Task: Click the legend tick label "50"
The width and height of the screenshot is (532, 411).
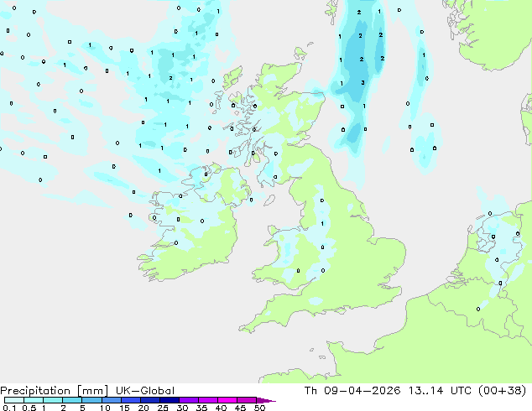Action: (259, 408)
